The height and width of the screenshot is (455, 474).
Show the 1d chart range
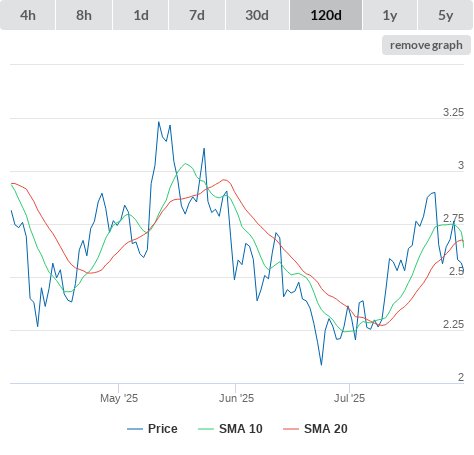pos(141,15)
